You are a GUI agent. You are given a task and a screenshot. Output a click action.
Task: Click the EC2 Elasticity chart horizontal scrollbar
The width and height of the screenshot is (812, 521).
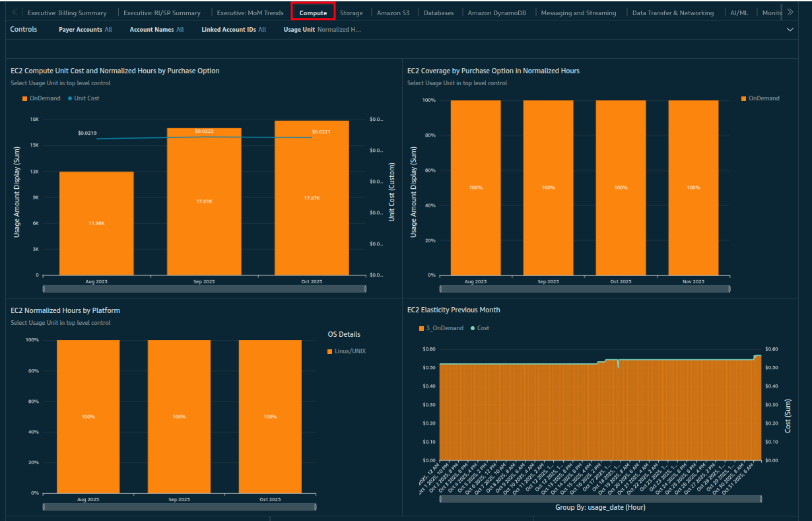(601, 499)
